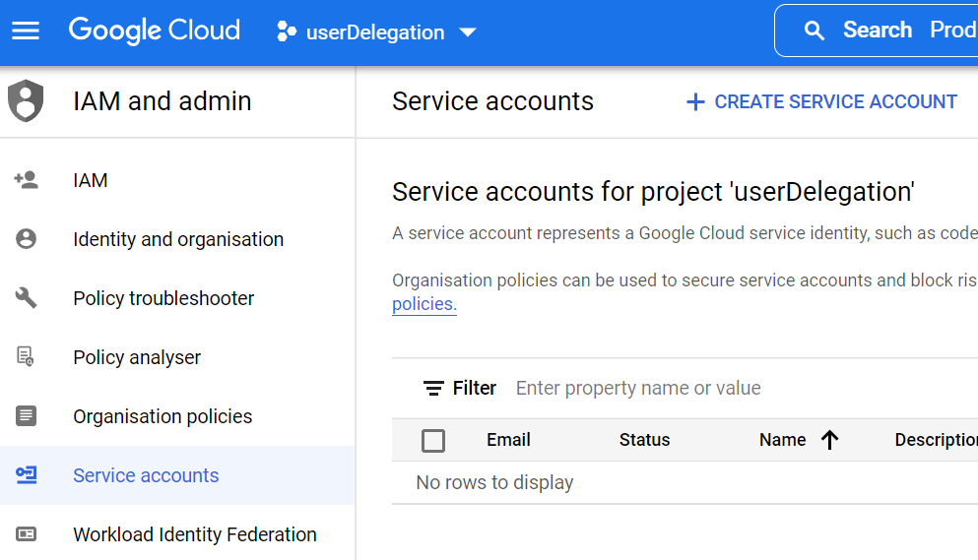
Task: Follow the policies link
Action: [424, 304]
